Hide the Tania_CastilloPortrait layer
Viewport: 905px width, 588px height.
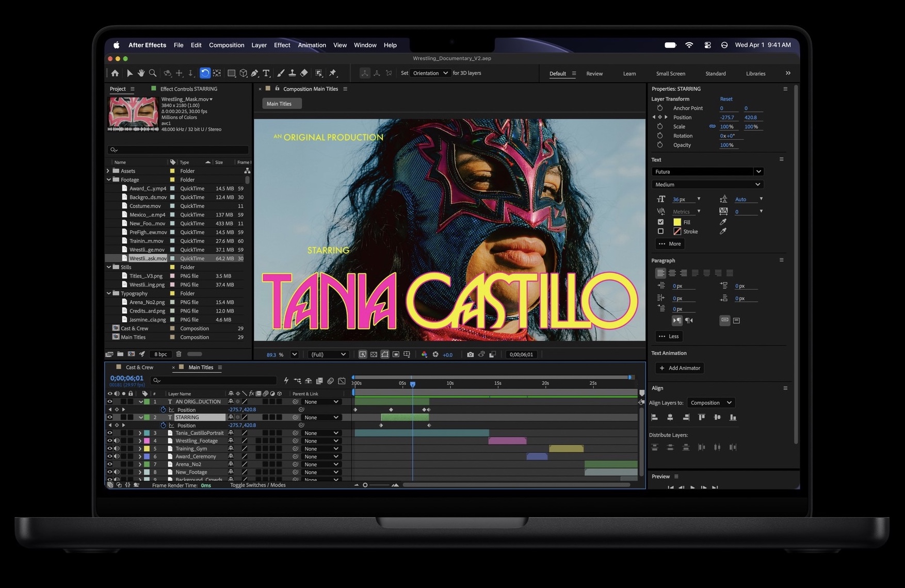[109, 433]
